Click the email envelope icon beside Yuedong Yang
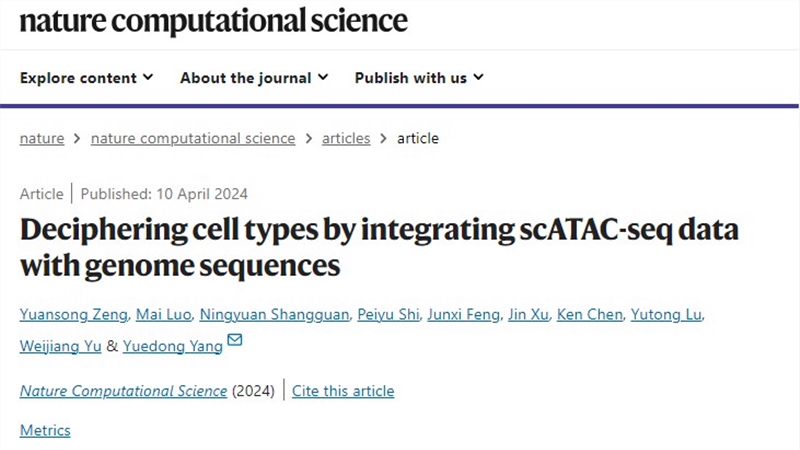 235,340
